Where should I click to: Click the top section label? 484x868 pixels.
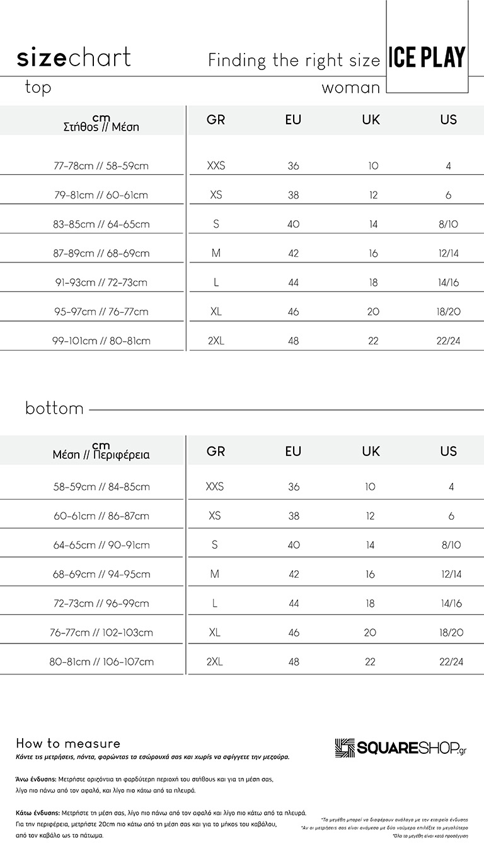pyautogui.click(x=38, y=88)
